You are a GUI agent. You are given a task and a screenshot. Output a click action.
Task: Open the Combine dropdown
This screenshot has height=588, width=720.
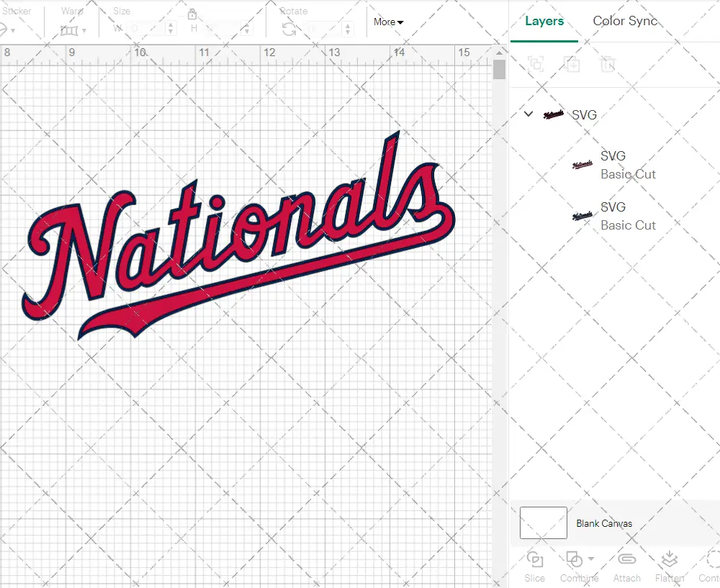coord(579,560)
